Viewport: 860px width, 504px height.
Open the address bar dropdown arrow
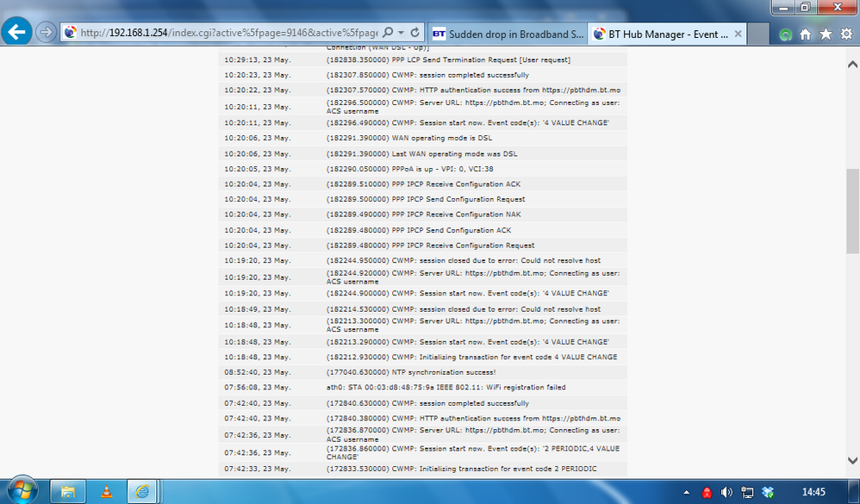402,33
